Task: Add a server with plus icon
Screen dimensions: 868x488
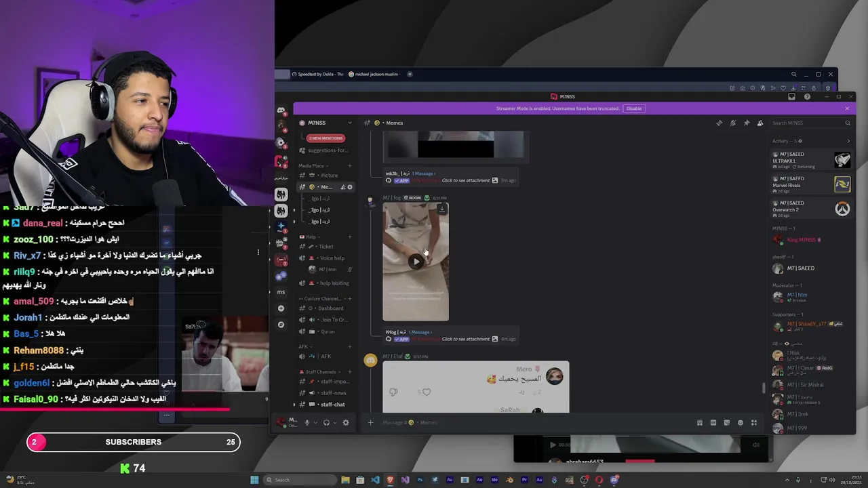Action: pyautogui.click(x=281, y=308)
